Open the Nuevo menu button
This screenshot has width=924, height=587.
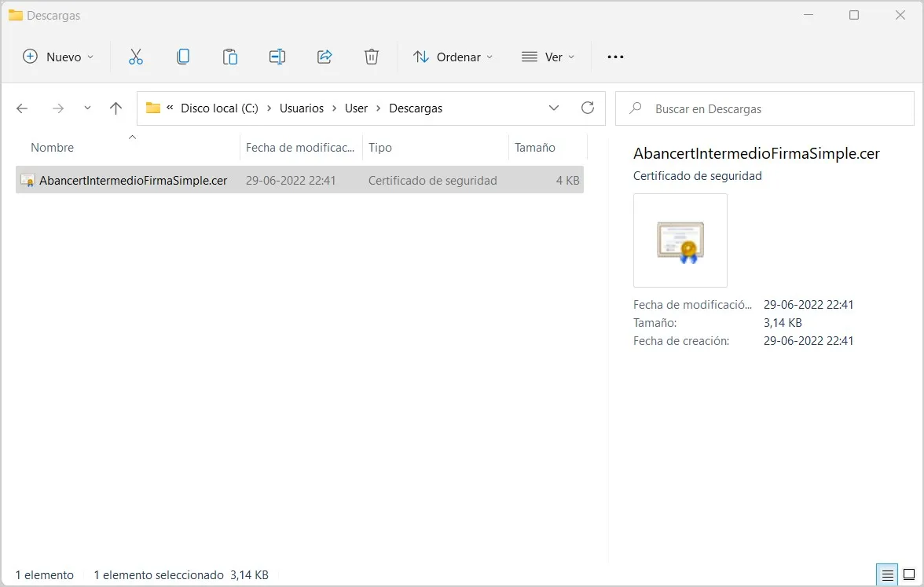coord(58,57)
